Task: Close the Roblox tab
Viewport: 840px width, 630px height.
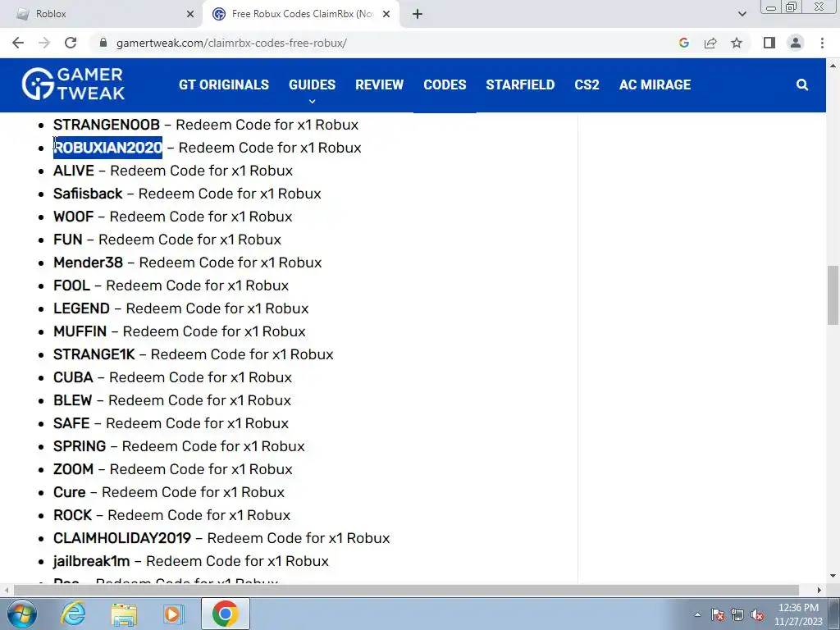Action: (190, 14)
